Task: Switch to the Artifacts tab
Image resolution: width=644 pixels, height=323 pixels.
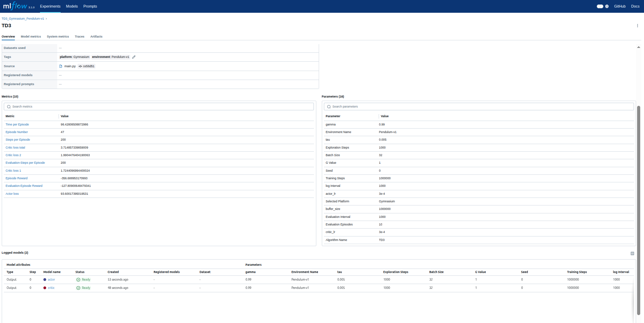Action: click(96, 37)
